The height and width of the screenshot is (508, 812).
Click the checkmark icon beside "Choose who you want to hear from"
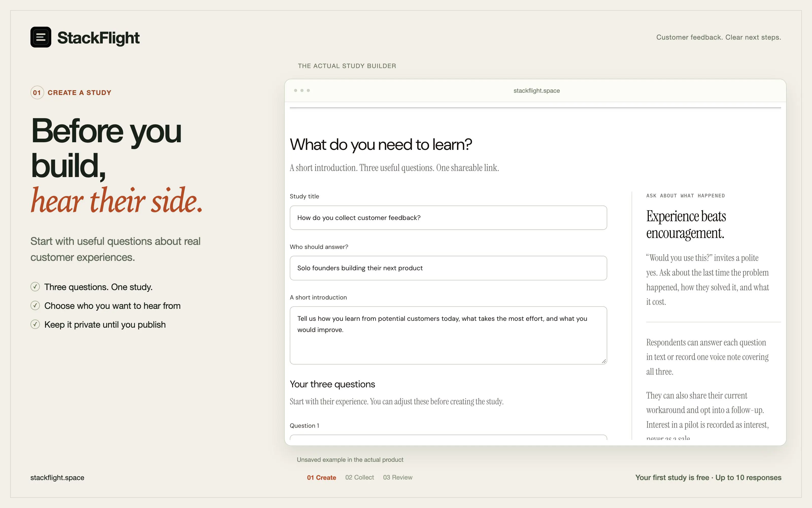coord(35,305)
